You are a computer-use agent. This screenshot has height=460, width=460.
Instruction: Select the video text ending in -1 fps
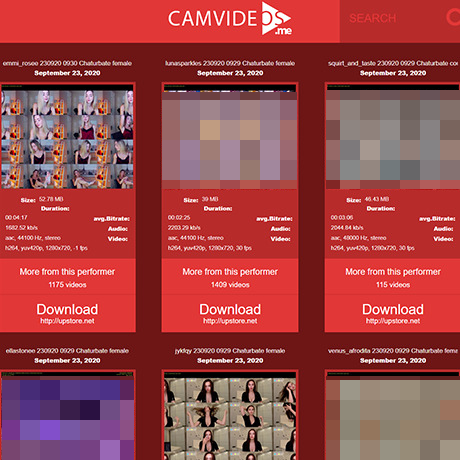(46, 248)
